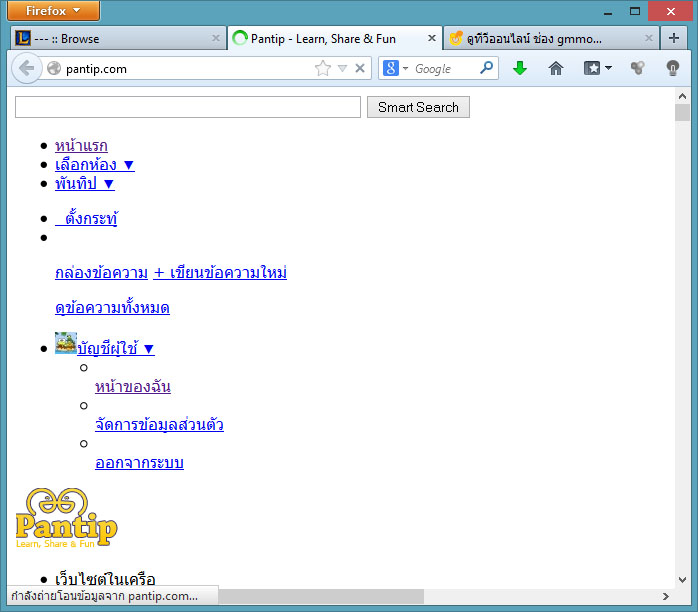Click the เว็บไซต์ในเครือ text
This screenshot has width=698, height=612.
pos(105,580)
